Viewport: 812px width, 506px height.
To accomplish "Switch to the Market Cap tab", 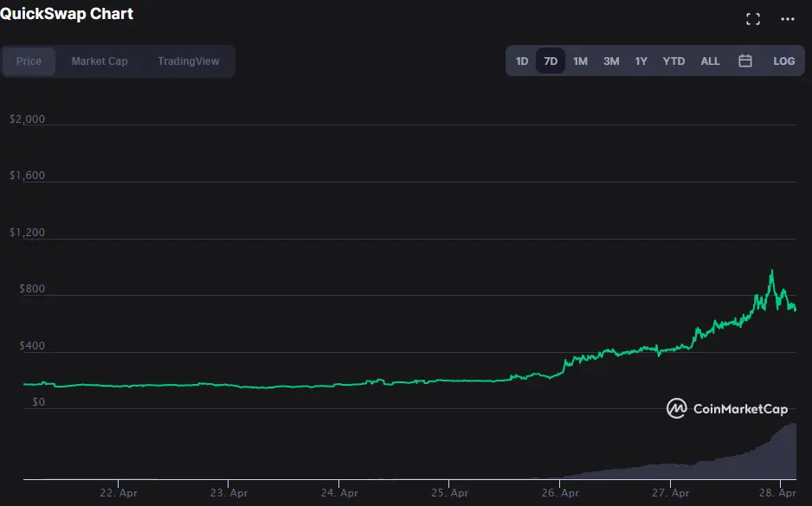I will [x=100, y=61].
